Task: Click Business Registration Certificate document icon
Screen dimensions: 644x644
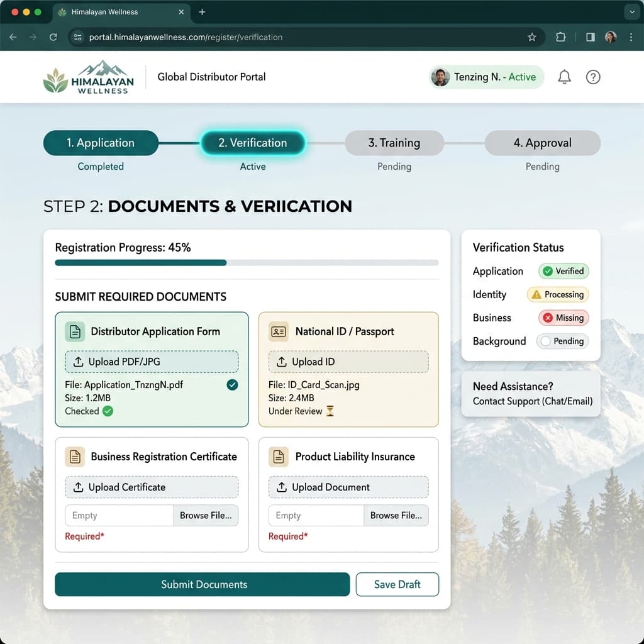Action: 75,457
